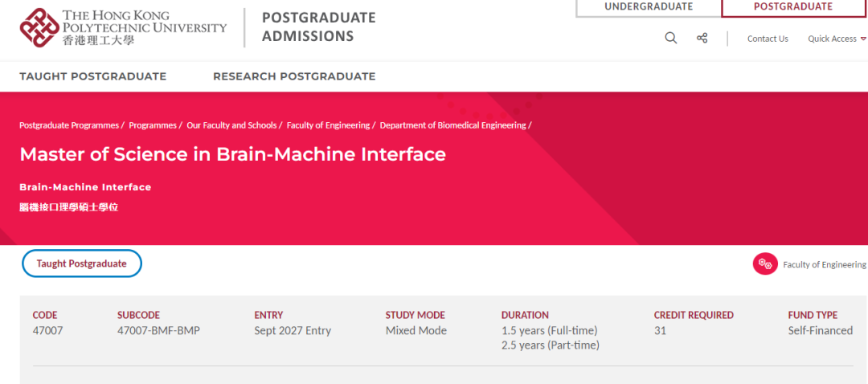Open Department of Biomedical Engineering breadcrumb
The image size is (868, 384).
click(x=452, y=125)
